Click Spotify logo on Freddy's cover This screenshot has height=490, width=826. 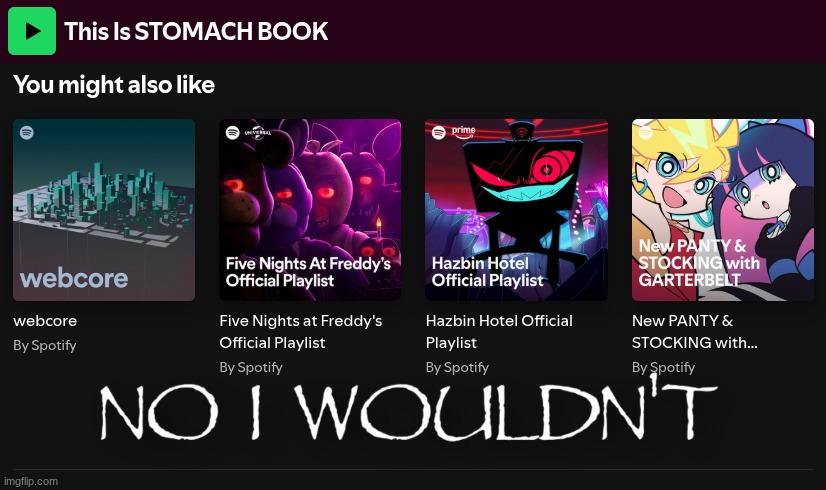tap(233, 132)
